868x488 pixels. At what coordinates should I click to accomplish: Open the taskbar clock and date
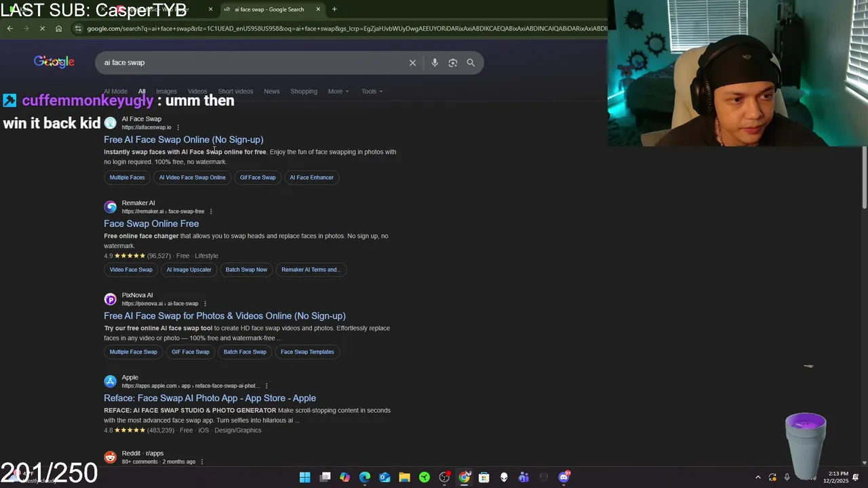click(835, 477)
